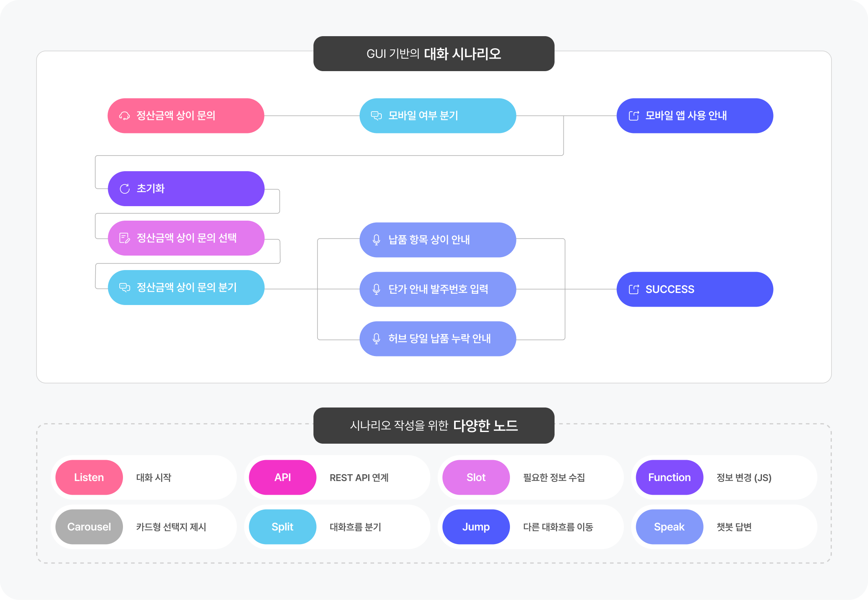Image resolution: width=868 pixels, height=600 pixels.
Task: Choose the Slot node type pill
Action: pos(476,477)
